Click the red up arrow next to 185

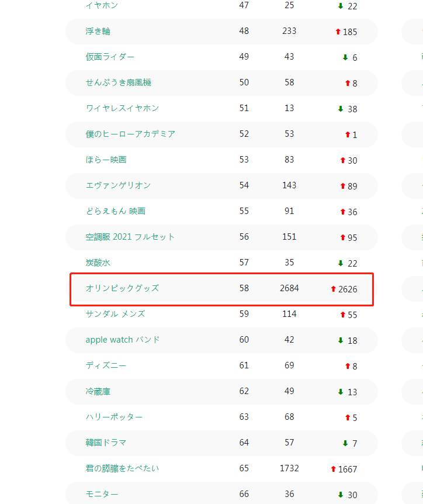[338, 32]
